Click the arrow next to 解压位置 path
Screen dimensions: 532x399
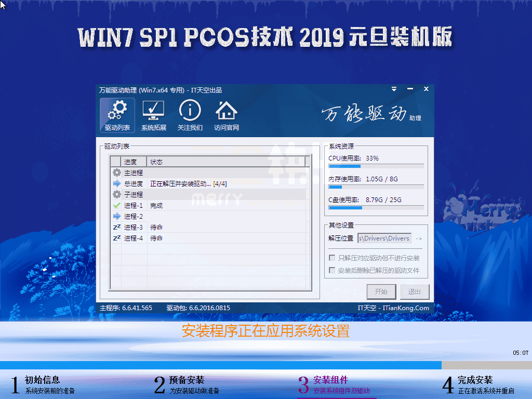pyautogui.click(x=419, y=238)
